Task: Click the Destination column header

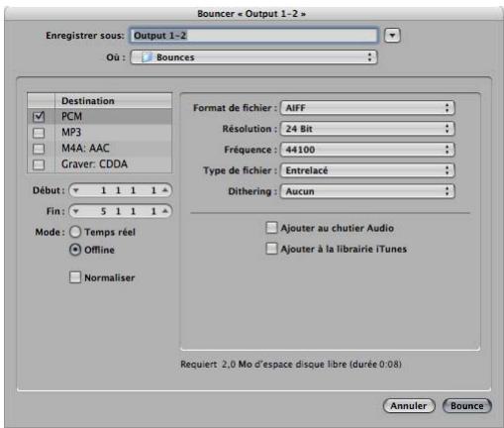Action: 113,101
